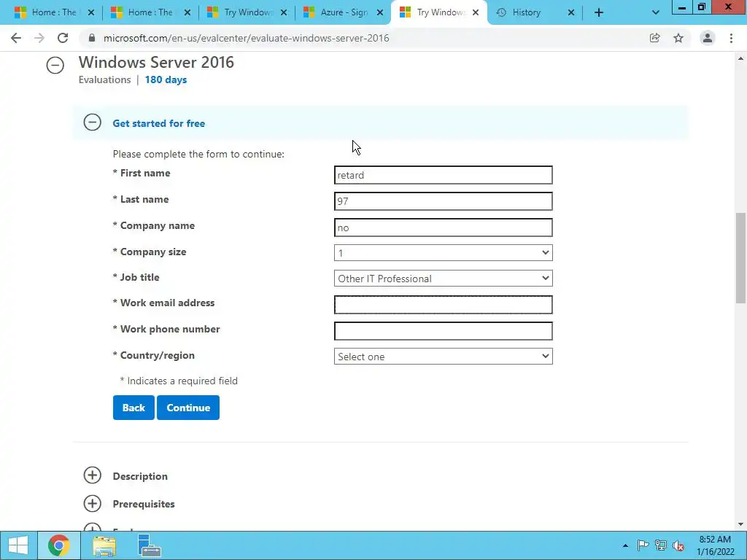Click the Work phone number field

coord(443,331)
